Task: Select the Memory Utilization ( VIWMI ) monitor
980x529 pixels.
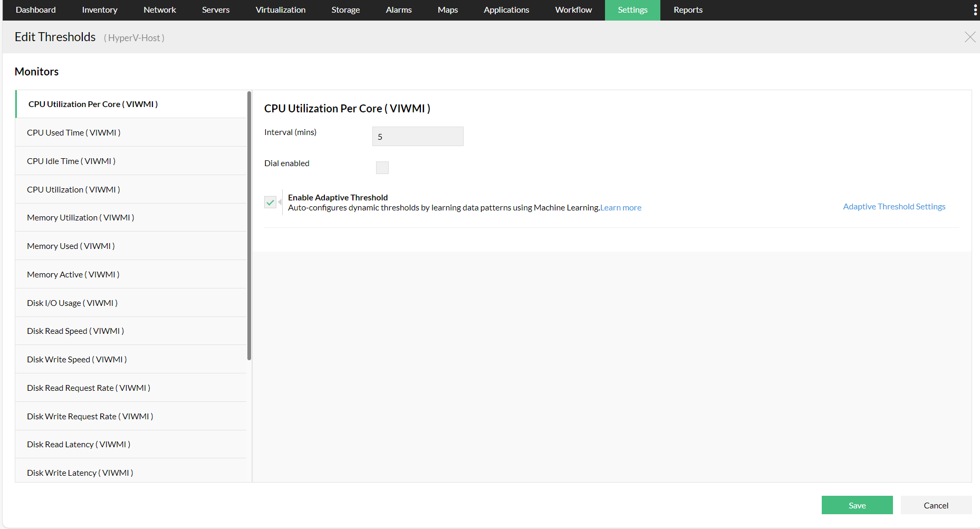Action: click(x=80, y=217)
